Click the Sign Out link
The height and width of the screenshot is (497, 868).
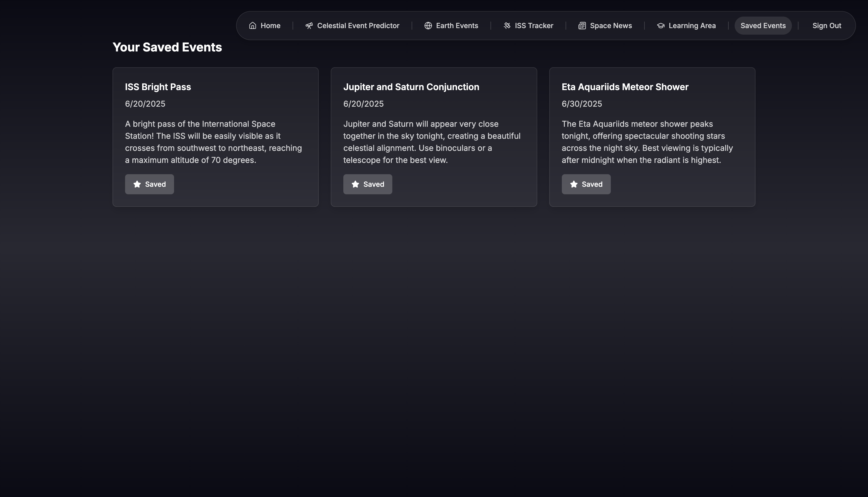826,26
